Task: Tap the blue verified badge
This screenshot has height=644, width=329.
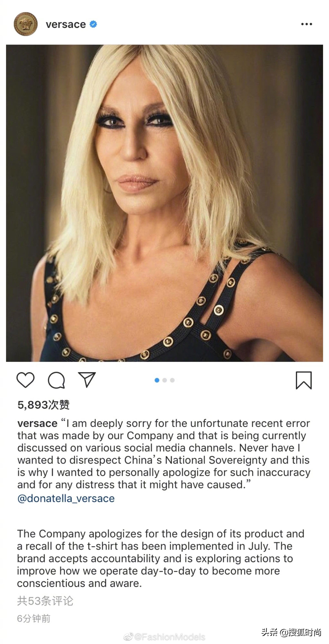Action: pos(93,24)
